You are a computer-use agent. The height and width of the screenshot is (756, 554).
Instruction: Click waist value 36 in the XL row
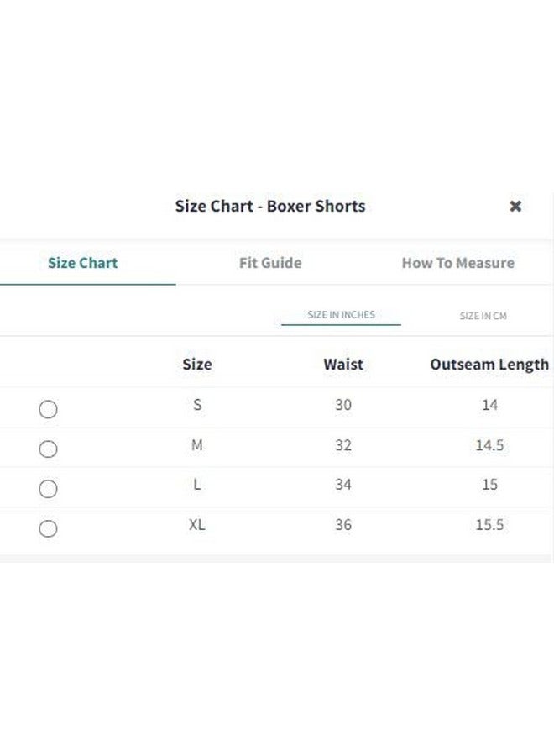coord(343,525)
